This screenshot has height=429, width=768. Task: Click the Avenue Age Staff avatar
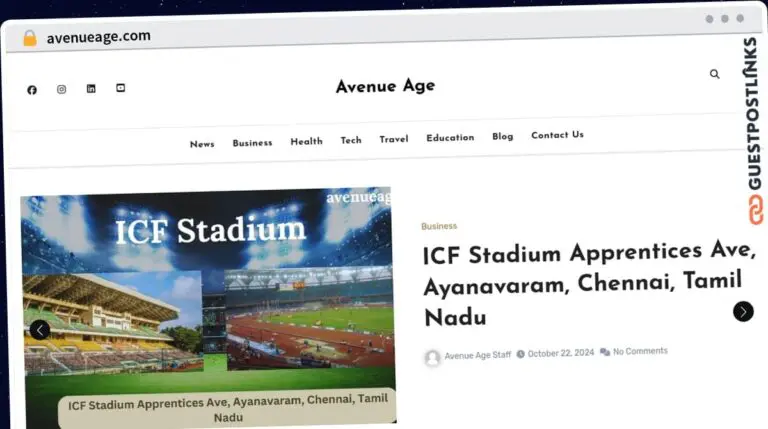432,357
